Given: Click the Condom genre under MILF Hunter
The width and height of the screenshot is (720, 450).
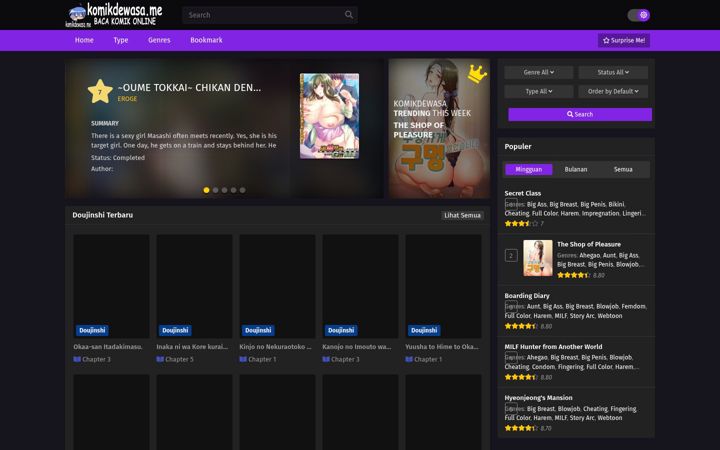Looking at the screenshot, I should pyautogui.click(x=543, y=367).
